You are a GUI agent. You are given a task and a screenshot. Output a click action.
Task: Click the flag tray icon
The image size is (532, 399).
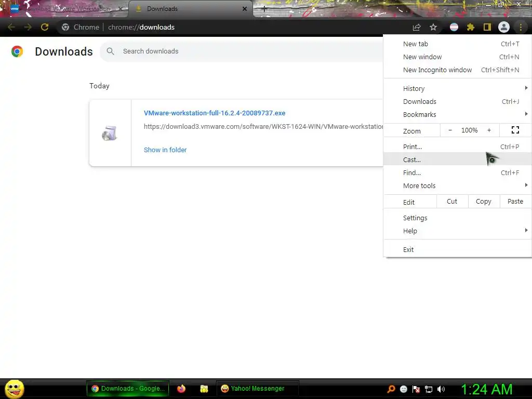click(416, 389)
